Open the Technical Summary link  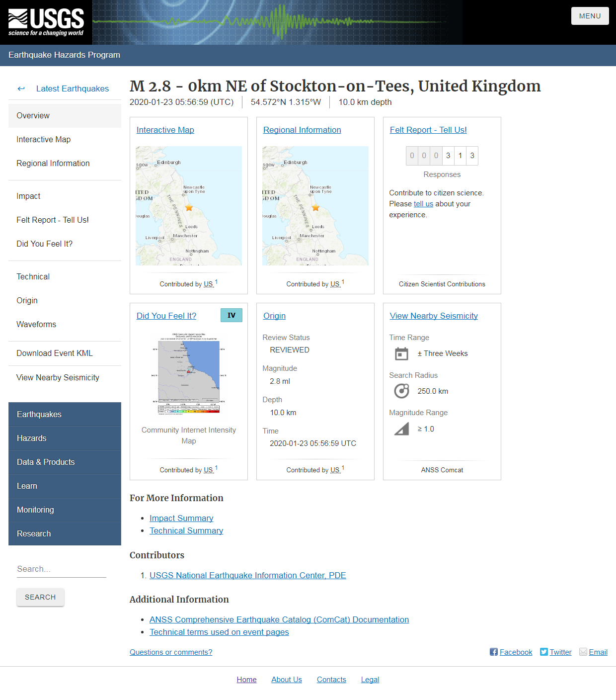click(186, 530)
